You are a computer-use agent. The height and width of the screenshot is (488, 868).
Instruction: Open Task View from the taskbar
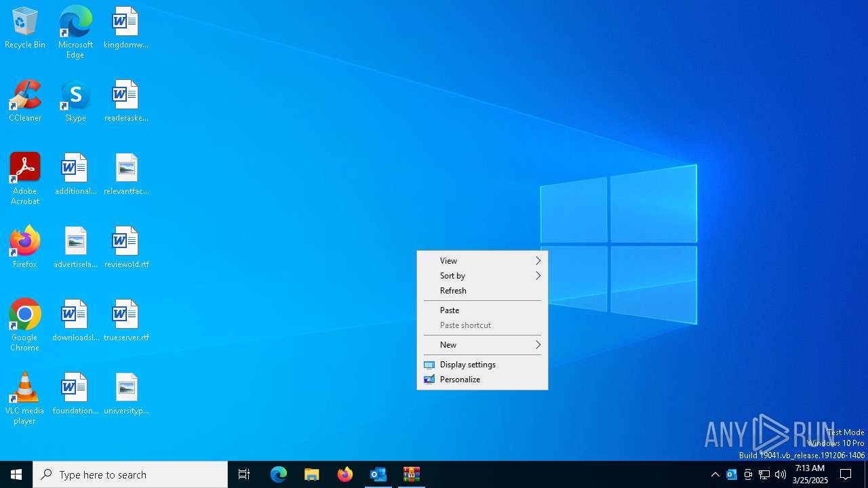click(244, 474)
